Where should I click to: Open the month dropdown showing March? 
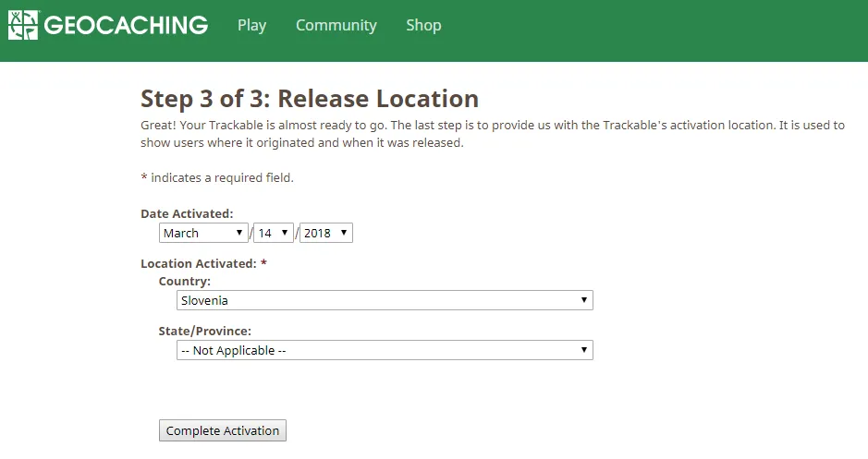pyautogui.click(x=203, y=233)
